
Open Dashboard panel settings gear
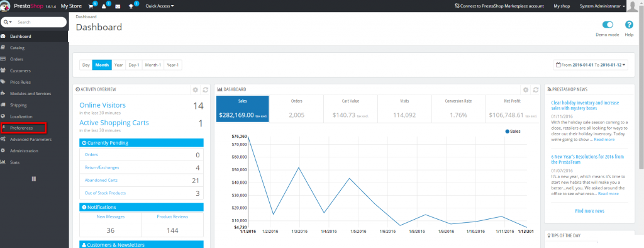click(x=525, y=89)
